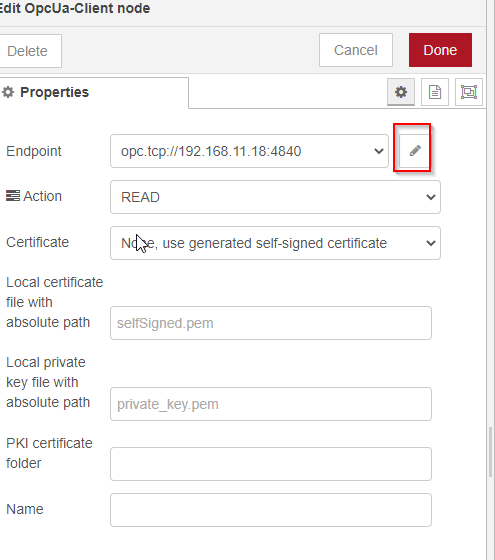Click the gear icon beside Properties label
This screenshot has height=560, width=495.
[x=8, y=92]
